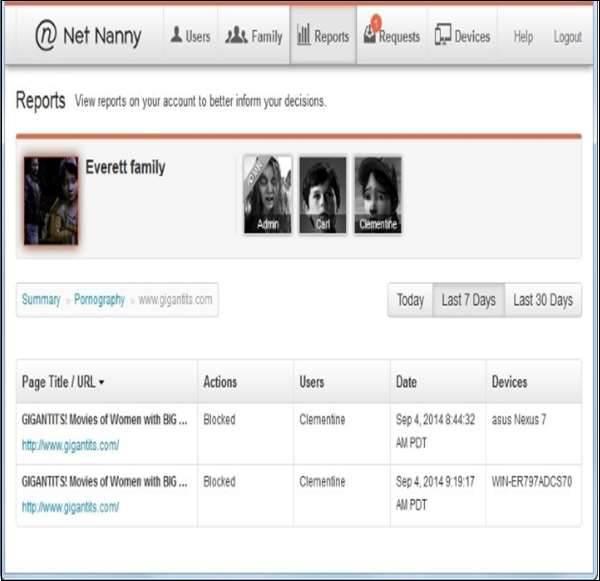The width and height of the screenshot is (600, 581).
Task: Click the Date column header
Action: [408, 382]
